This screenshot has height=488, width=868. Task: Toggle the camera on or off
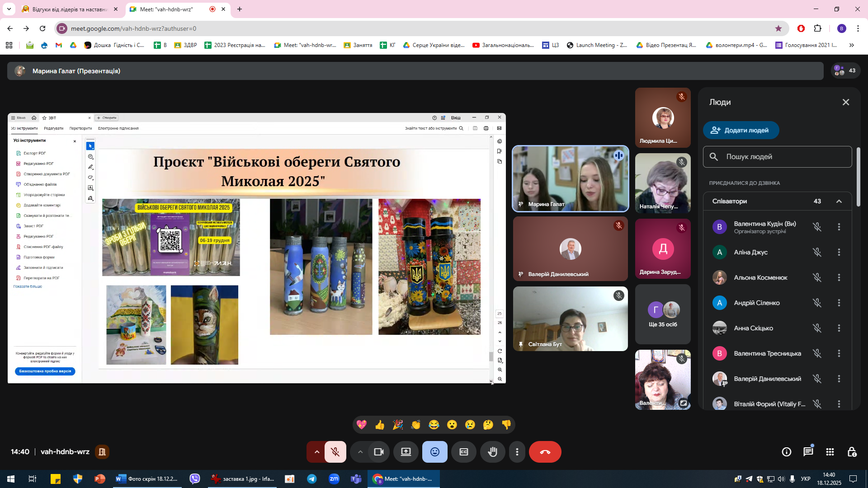[x=379, y=452]
